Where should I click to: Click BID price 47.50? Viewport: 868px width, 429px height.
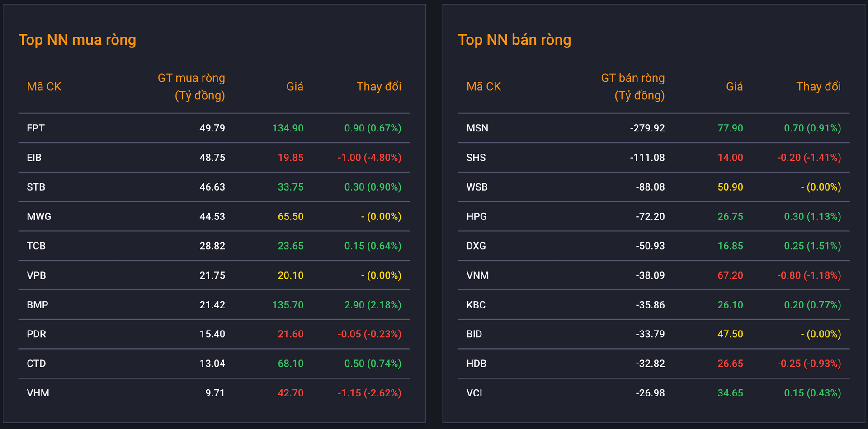[730, 334]
